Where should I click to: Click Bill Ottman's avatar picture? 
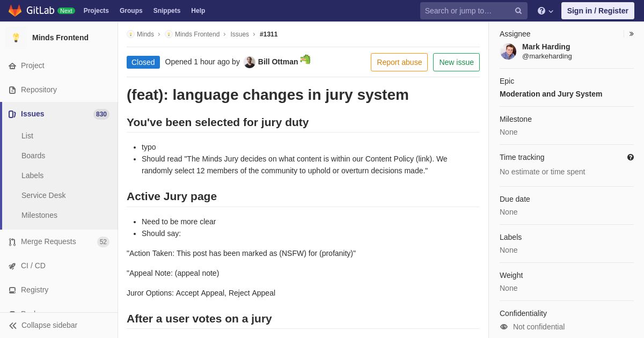tap(250, 62)
